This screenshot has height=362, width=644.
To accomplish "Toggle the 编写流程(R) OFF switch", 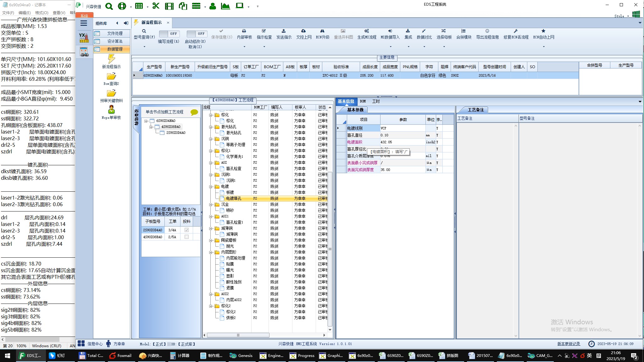I will click(x=169, y=34).
